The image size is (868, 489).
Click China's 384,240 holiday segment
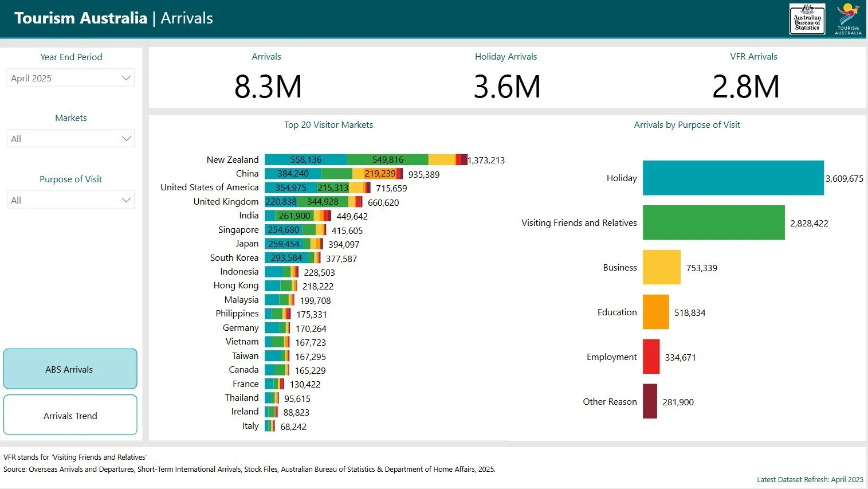(293, 174)
